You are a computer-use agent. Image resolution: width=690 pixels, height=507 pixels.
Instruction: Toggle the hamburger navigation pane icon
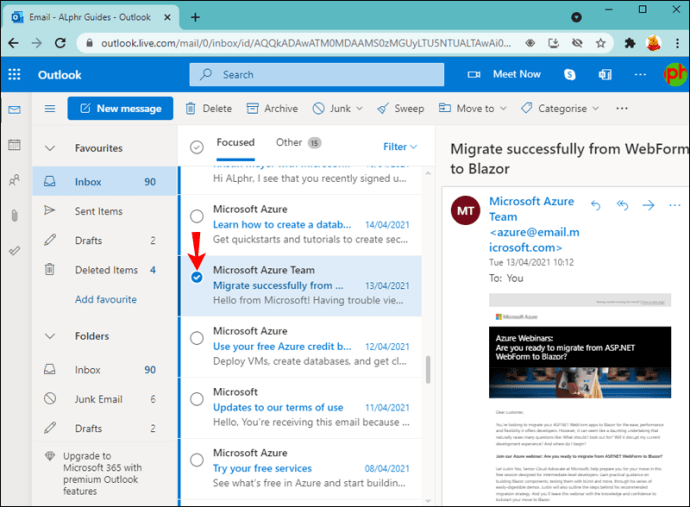click(x=50, y=109)
